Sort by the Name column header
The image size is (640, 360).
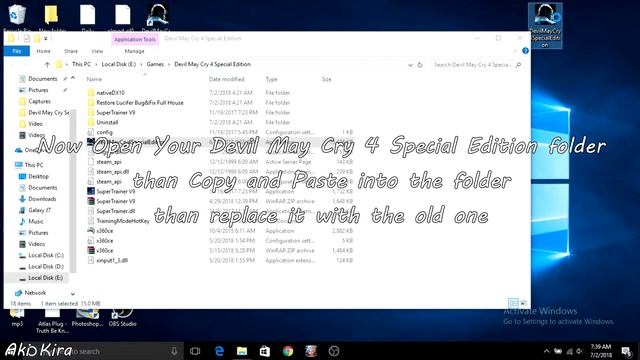[94, 79]
